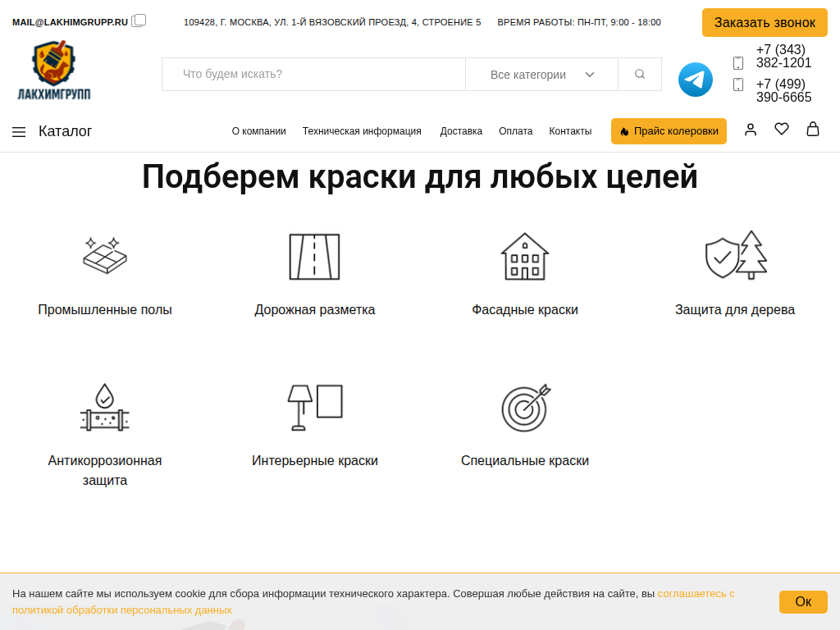Open the Каталог menu
The image size is (840, 630).
(x=65, y=131)
